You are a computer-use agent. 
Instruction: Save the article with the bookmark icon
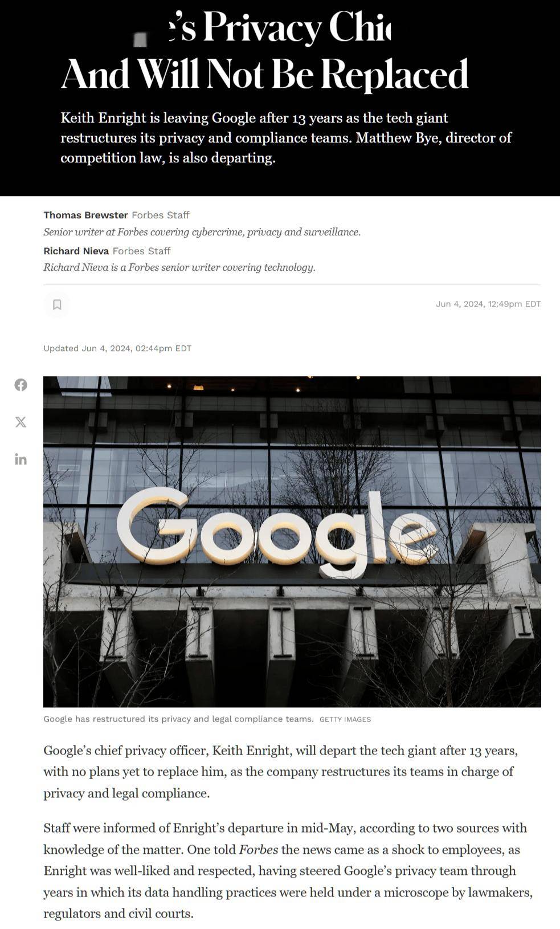(57, 305)
